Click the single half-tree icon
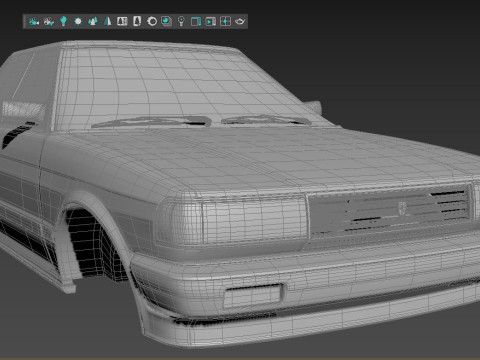Viewport: 480px width, 360px height. pyautogui.click(x=107, y=22)
